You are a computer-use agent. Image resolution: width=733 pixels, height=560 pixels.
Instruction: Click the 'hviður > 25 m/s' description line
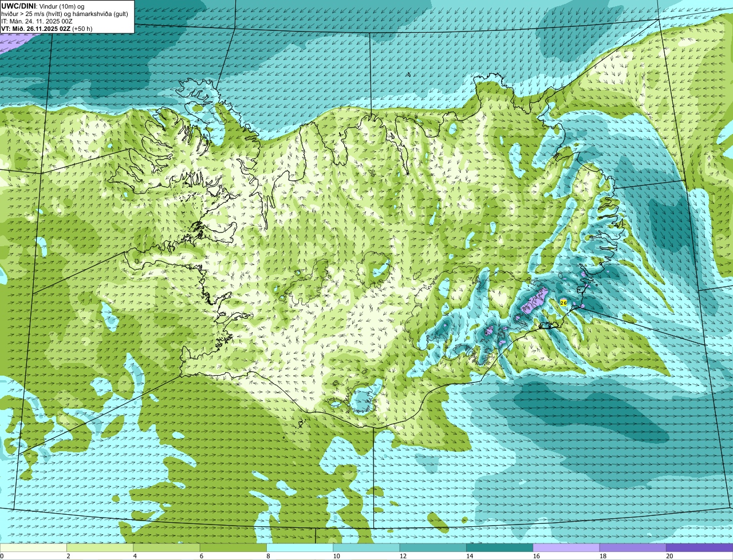point(65,14)
